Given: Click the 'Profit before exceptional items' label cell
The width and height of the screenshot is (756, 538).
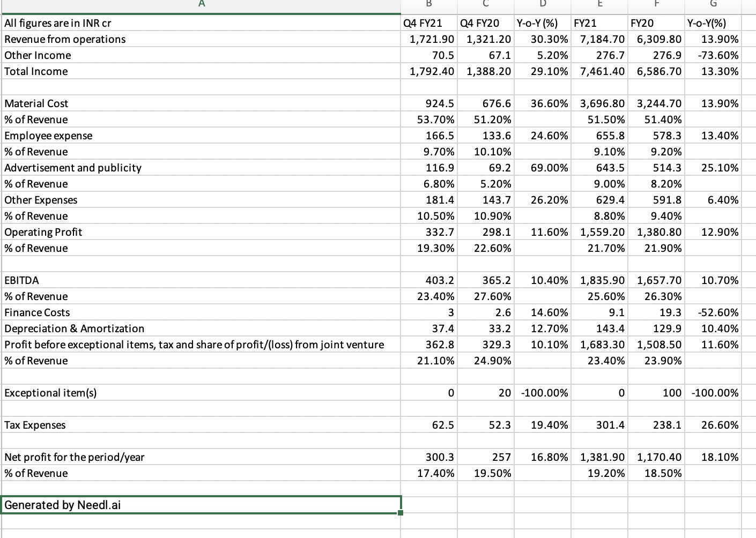Looking at the screenshot, I should point(201,345).
